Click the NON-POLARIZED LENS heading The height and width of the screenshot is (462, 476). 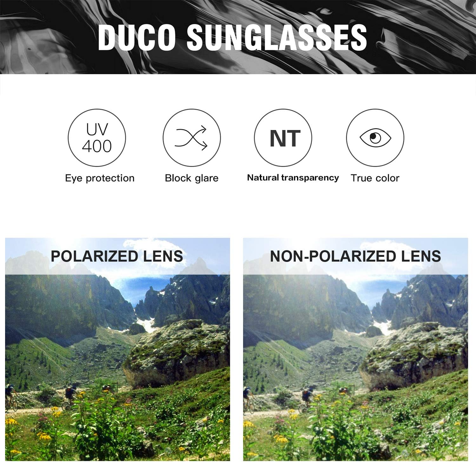pos(355,256)
